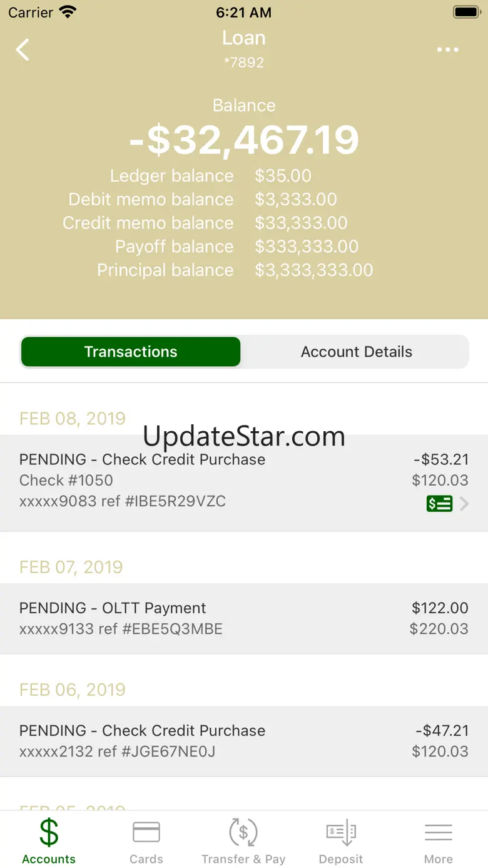Go back using the top-left arrow

[23, 49]
